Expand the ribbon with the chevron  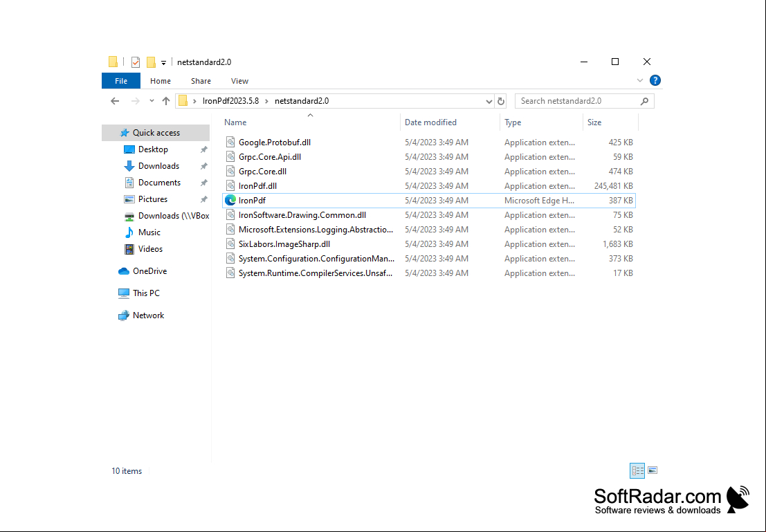coord(640,81)
